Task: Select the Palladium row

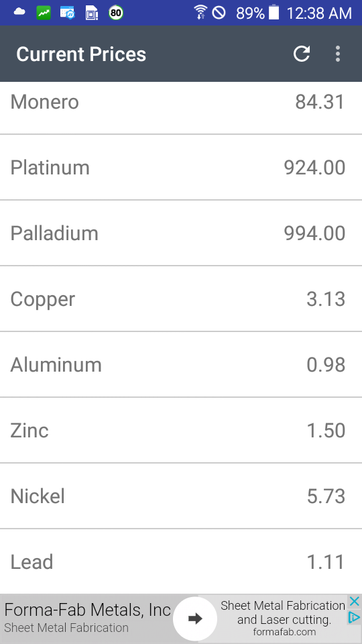Action: click(x=181, y=233)
